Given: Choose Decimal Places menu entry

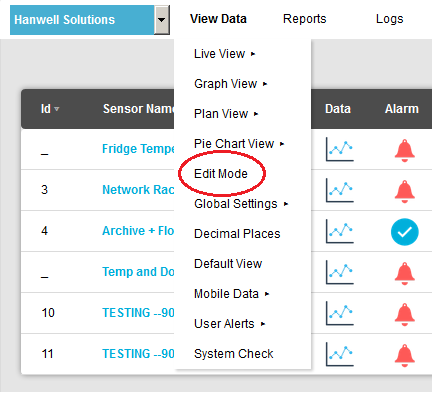Looking at the screenshot, I should (x=237, y=234).
